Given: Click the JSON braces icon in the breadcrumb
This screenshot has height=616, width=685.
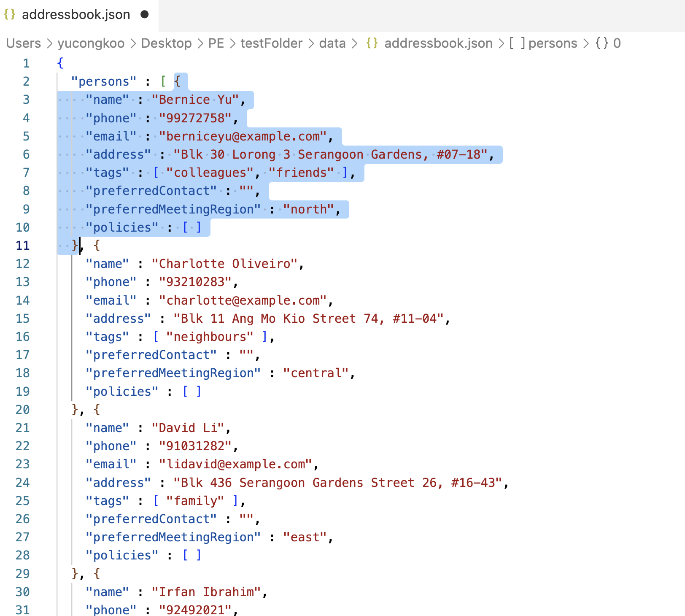Looking at the screenshot, I should point(372,43).
